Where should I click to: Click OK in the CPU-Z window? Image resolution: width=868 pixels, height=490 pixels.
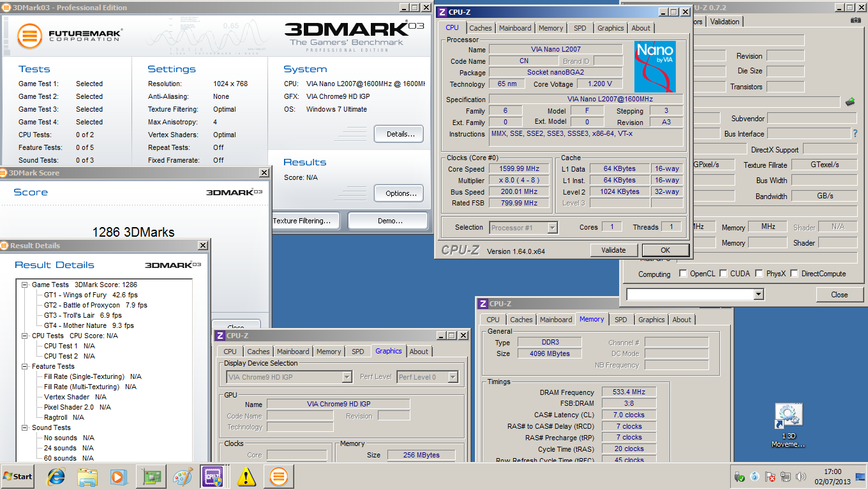tap(665, 250)
